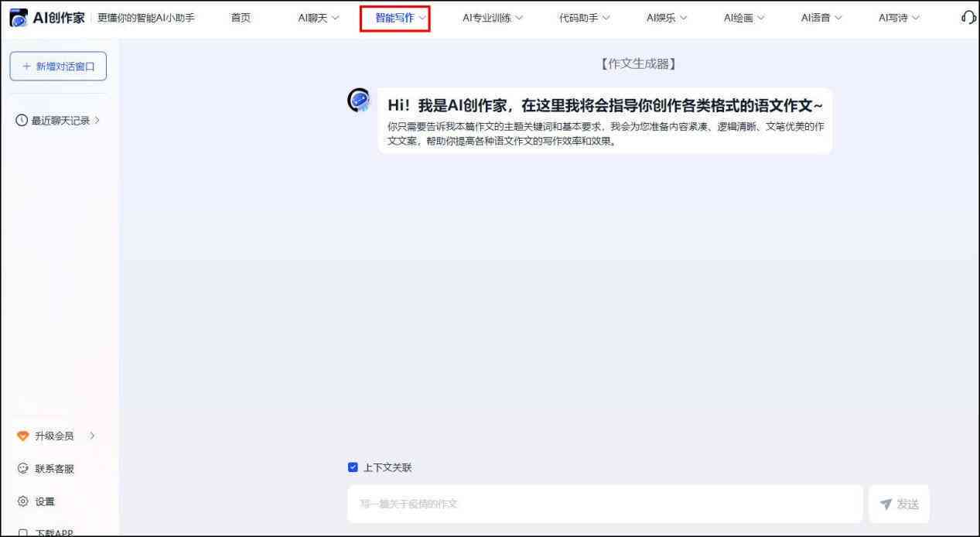Open the AI专业训练 menu label
The height and width of the screenshot is (537, 980).
point(487,18)
